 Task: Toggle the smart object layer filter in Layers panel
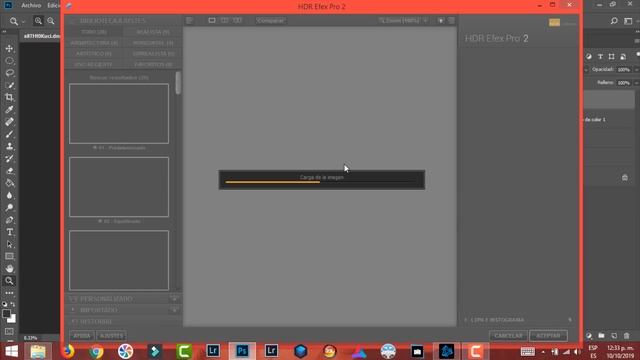pyautogui.click(x=623, y=57)
